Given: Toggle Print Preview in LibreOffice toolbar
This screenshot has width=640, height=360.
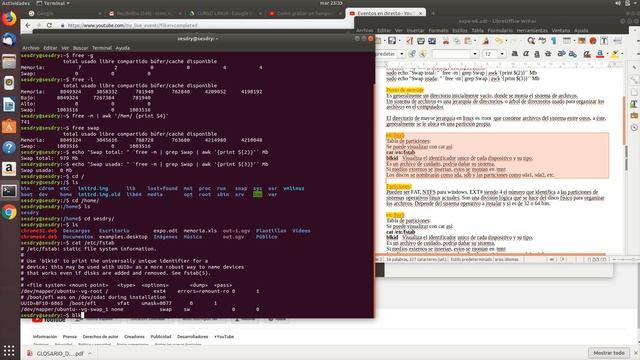Looking at the screenshot, I should (432, 40).
